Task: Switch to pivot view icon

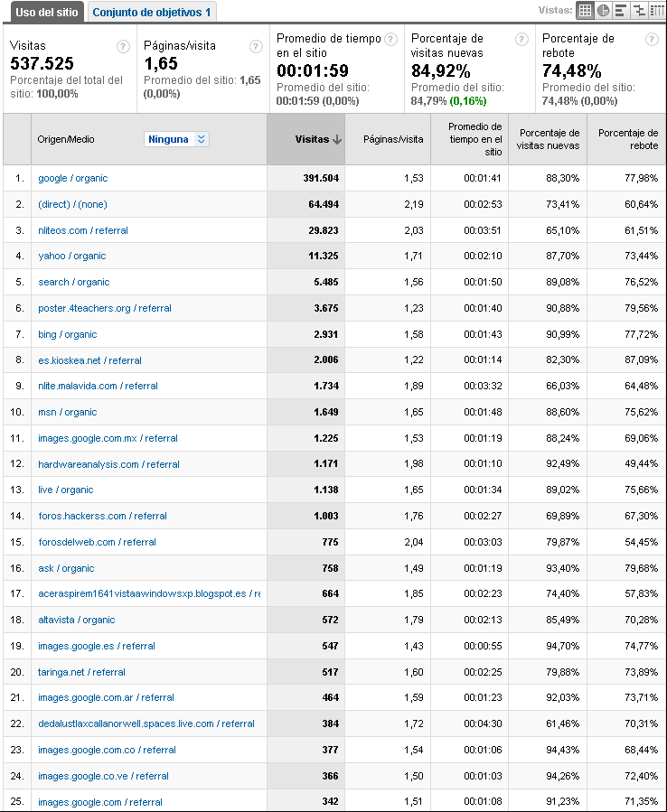Action: (657, 10)
